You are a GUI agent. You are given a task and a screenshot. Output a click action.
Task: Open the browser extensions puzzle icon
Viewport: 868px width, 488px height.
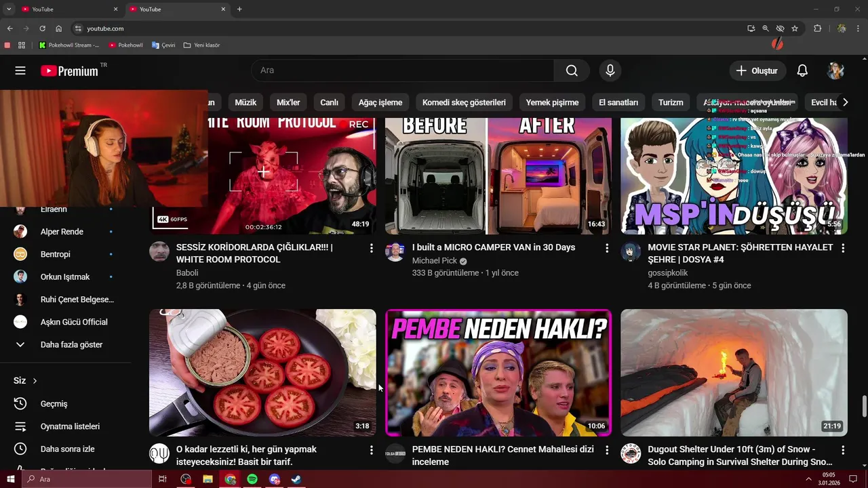tap(817, 28)
